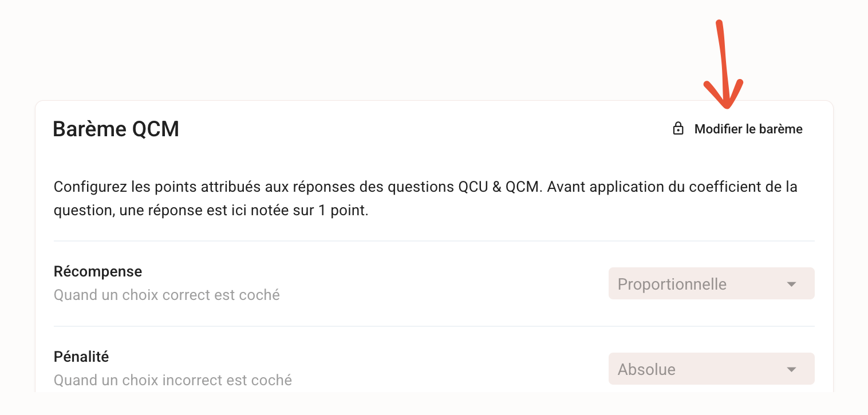Click the word Avant in the description
Viewport: 868px width, 415px height.
point(565,187)
